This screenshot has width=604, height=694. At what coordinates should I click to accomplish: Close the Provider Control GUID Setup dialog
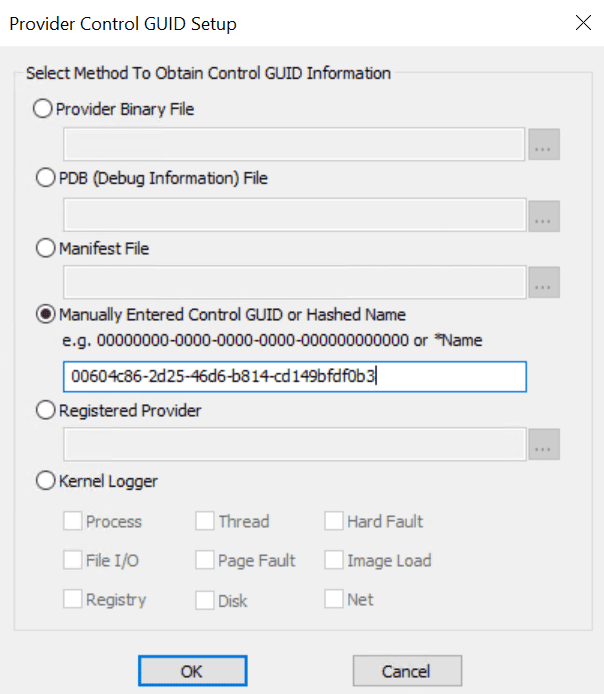(x=583, y=22)
